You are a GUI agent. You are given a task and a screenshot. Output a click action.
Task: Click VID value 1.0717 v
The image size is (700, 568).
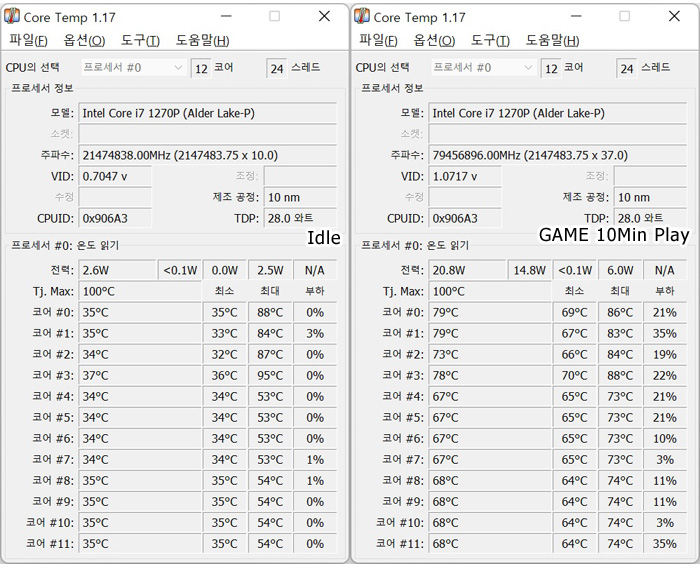(x=465, y=176)
